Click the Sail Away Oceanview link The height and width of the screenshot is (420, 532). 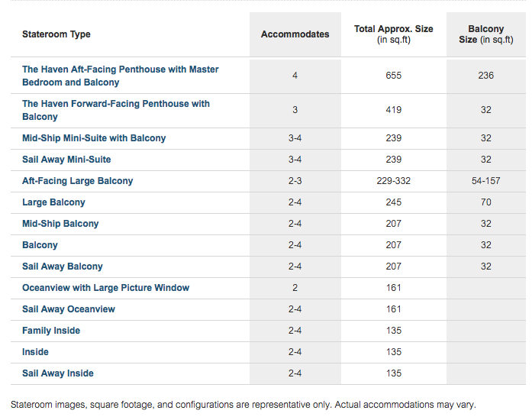[x=69, y=309]
